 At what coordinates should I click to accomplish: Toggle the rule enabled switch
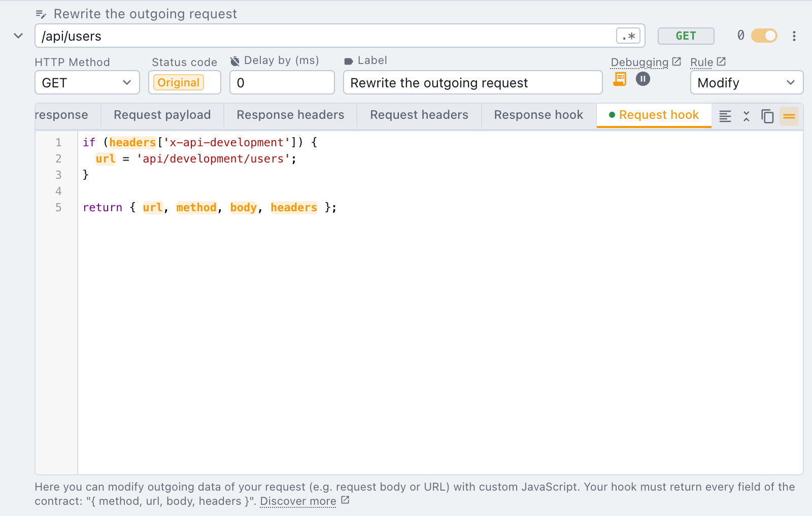764,36
